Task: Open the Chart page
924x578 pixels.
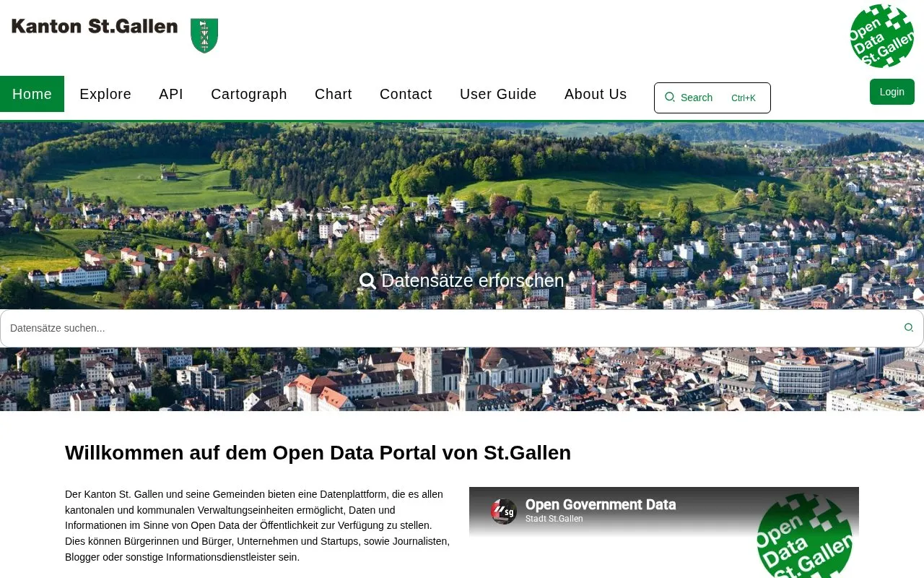Action: coord(334,94)
